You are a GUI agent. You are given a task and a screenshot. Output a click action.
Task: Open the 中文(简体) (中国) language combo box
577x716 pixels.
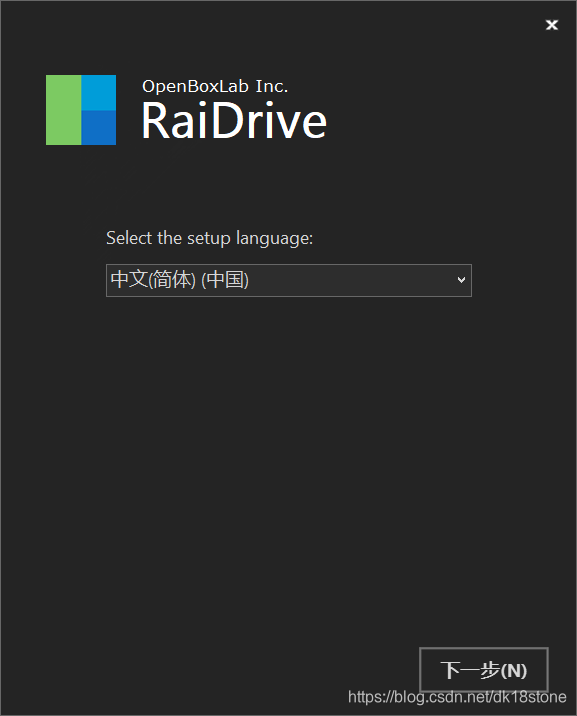coord(288,280)
